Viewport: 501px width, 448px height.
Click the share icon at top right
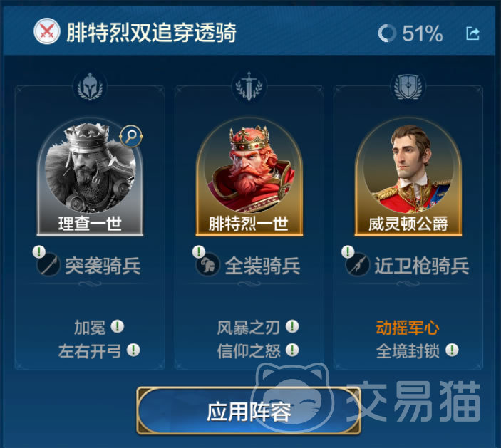(472, 33)
